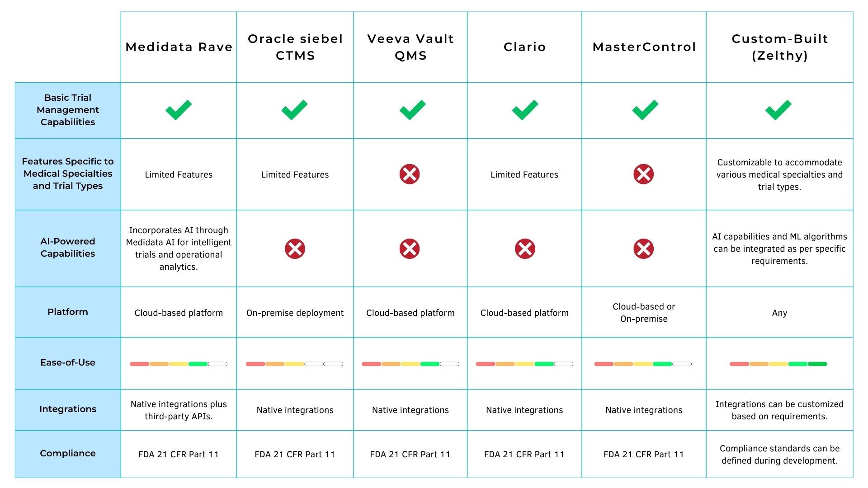Click the red X for Veeva Vault specialty features
This screenshot has width=868, height=488.
pyautogui.click(x=410, y=174)
